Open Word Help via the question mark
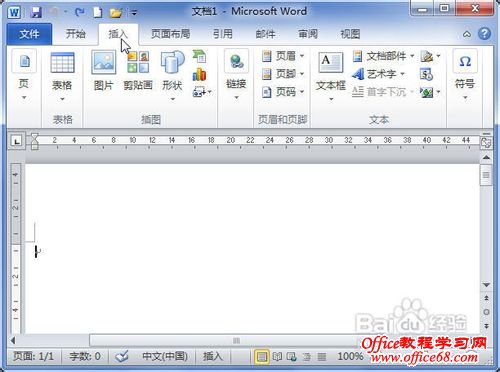This screenshot has height=372, width=500. tap(484, 34)
